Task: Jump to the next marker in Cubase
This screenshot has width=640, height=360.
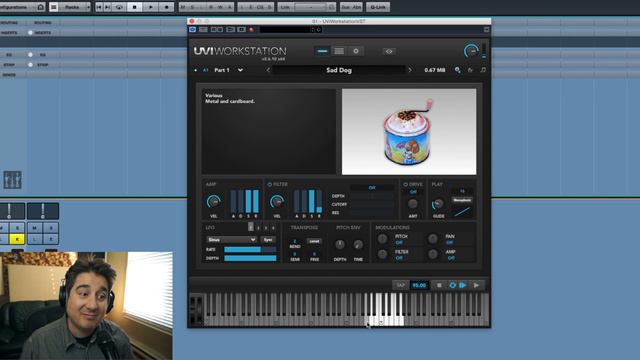Action: (x=108, y=7)
